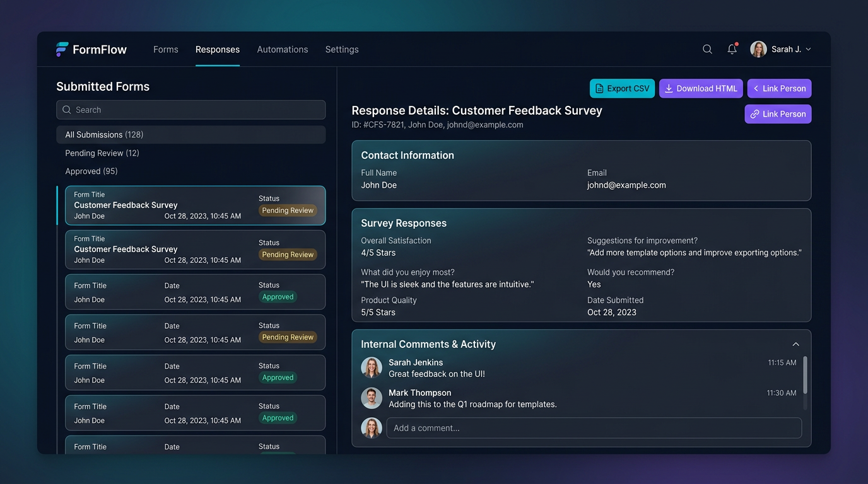Screen dimensions: 868x484
Task: Click the Link Person button with chain icon
Action: [778, 114]
